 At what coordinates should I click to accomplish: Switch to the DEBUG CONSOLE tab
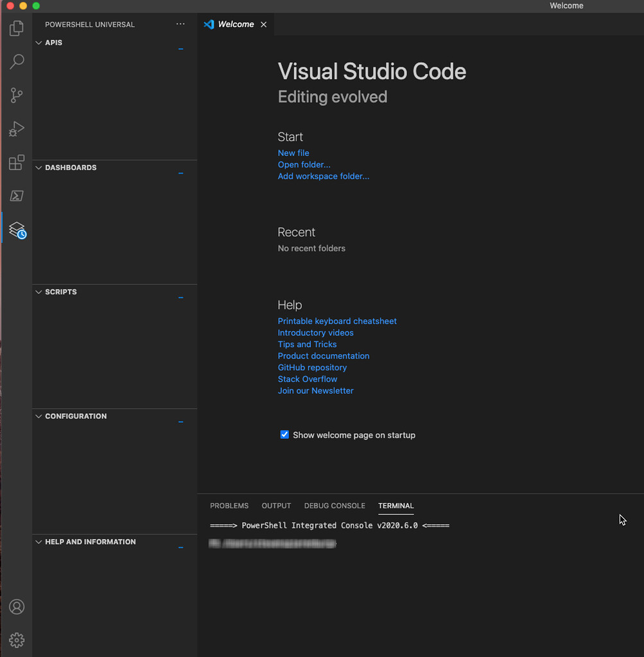335,506
